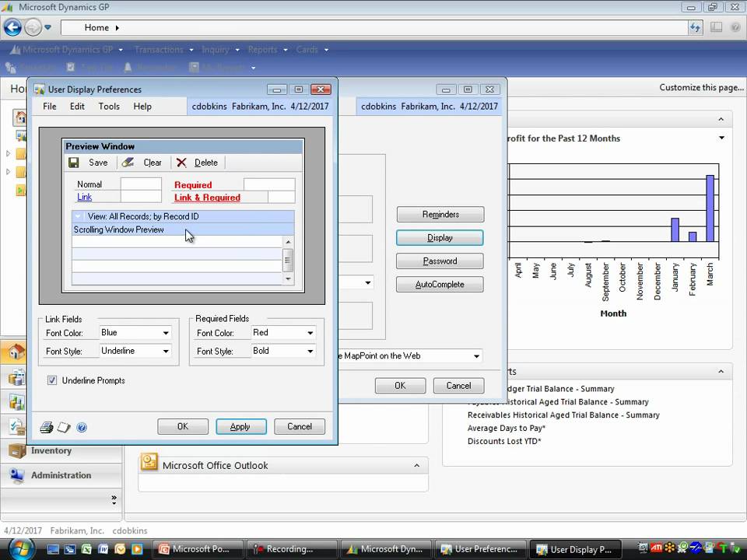The image size is (747, 560).
Task: Open the Edit menu in User Display Preferences
Action: click(x=77, y=107)
